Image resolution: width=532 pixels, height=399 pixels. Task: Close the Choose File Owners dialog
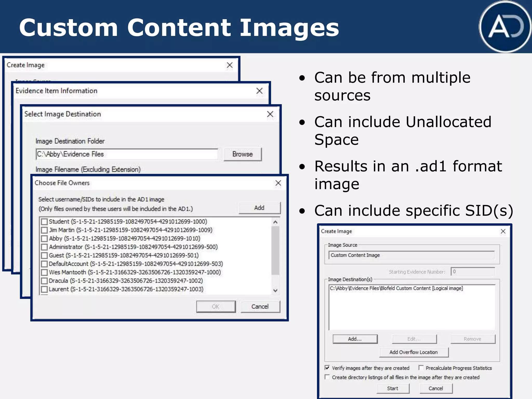[278, 183]
